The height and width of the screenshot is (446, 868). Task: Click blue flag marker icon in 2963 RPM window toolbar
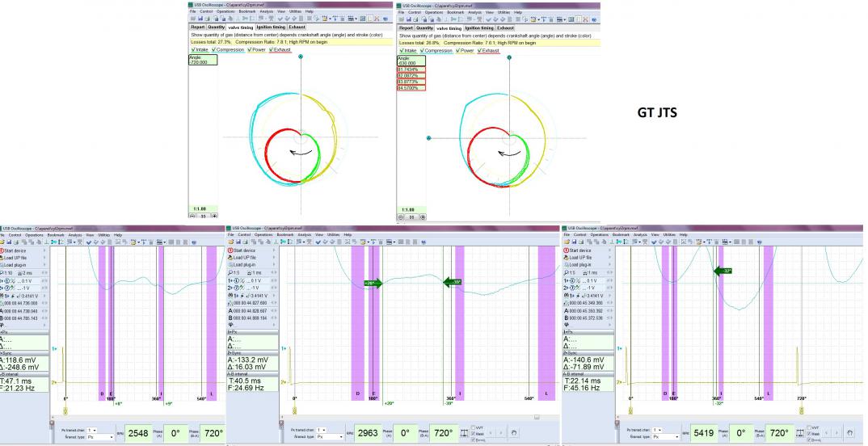coord(373,242)
